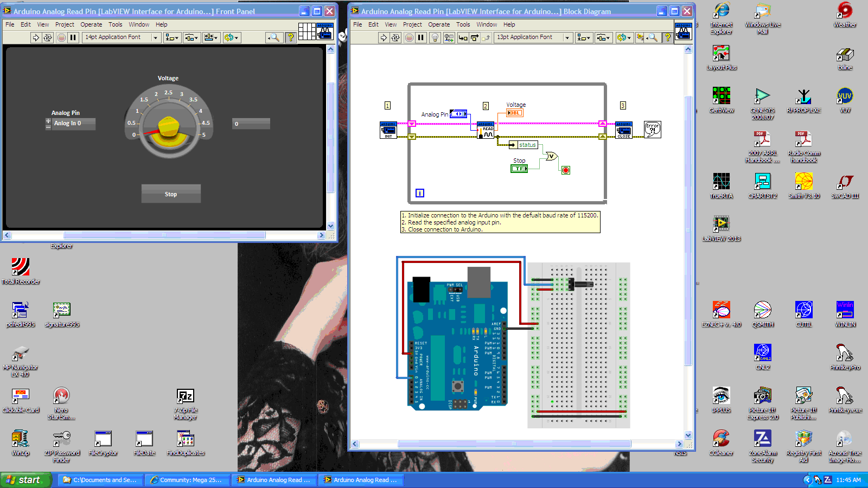Open the 13pt Application Font dropdown
Viewport: 868px width, 488px height.
tap(534, 37)
